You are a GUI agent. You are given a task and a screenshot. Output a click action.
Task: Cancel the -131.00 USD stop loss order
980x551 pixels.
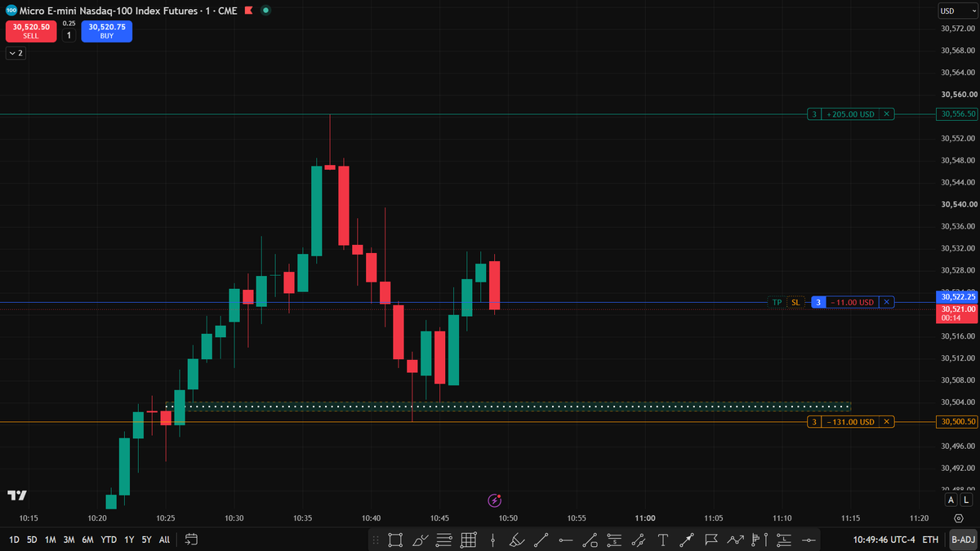887,422
